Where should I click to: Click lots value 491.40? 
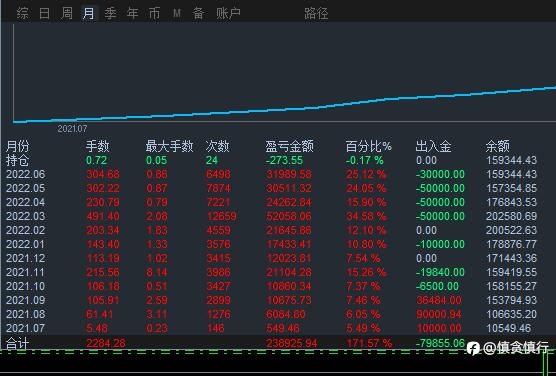click(103, 216)
